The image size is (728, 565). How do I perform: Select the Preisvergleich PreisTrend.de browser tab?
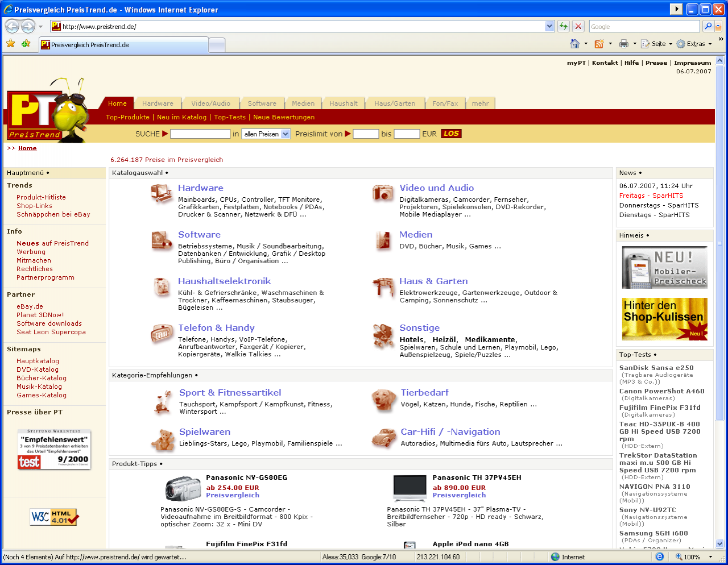click(x=124, y=45)
